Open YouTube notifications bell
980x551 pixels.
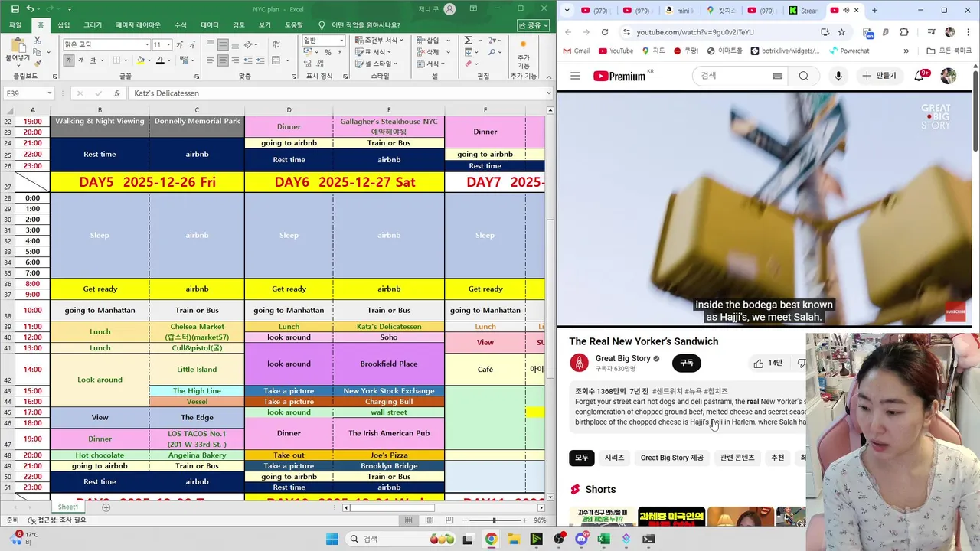pos(920,76)
